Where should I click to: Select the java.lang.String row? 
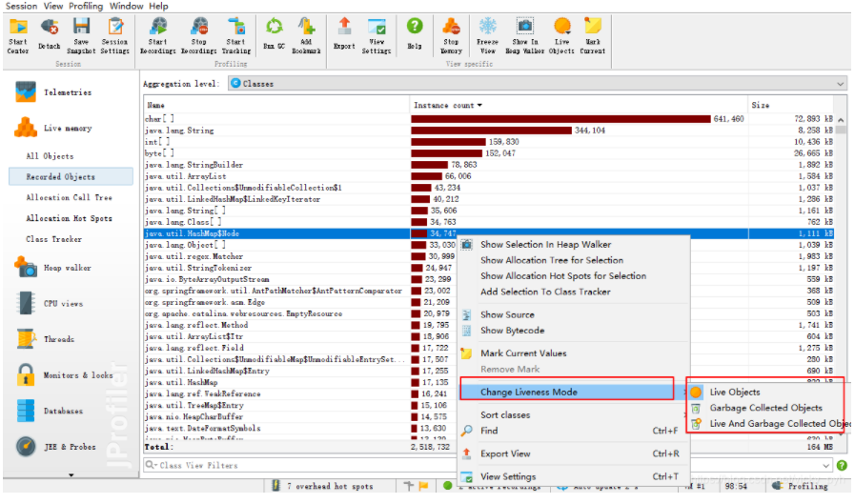[x=489, y=131]
